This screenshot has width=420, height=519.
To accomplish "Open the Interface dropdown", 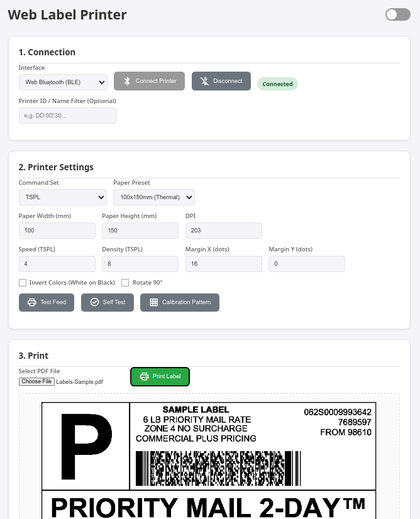I will pos(63,81).
